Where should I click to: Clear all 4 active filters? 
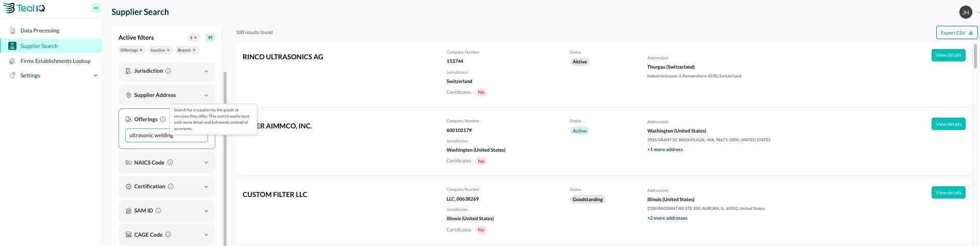[x=196, y=38]
